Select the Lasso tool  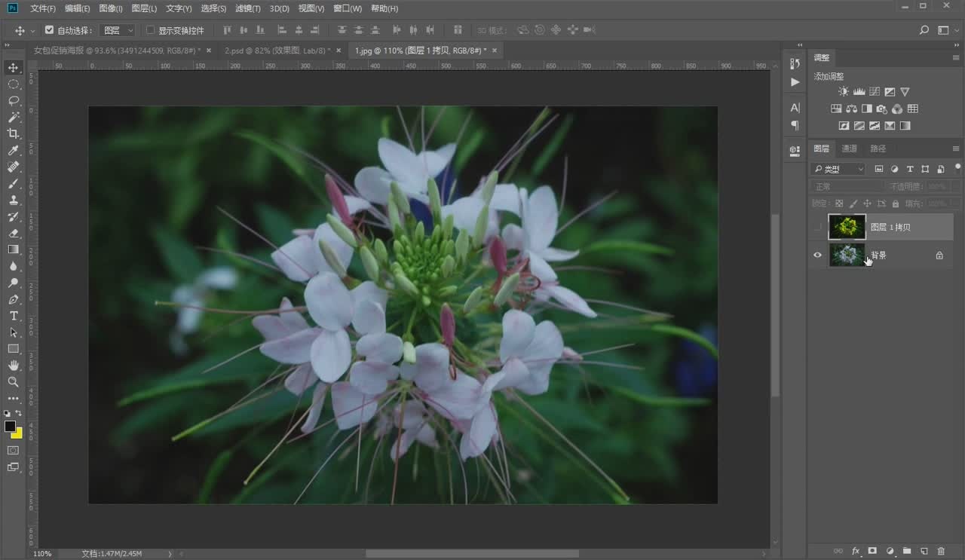(x=14, y=101)
